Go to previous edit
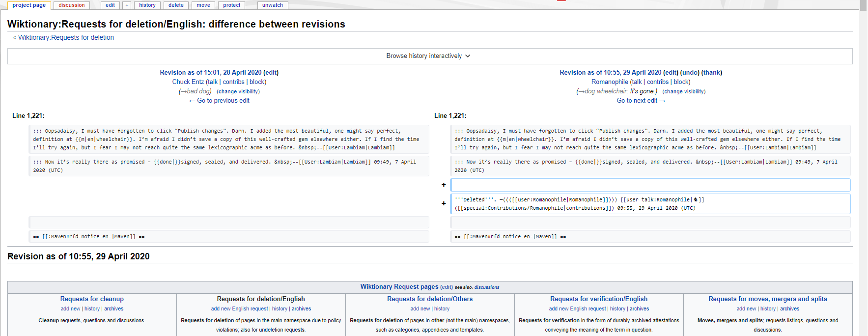 click(219, 101)
